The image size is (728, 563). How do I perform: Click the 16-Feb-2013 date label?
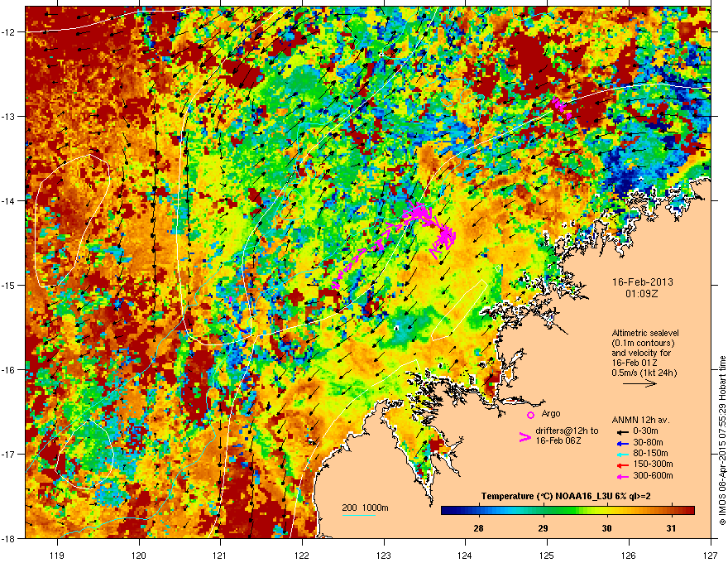coord(642,282)
